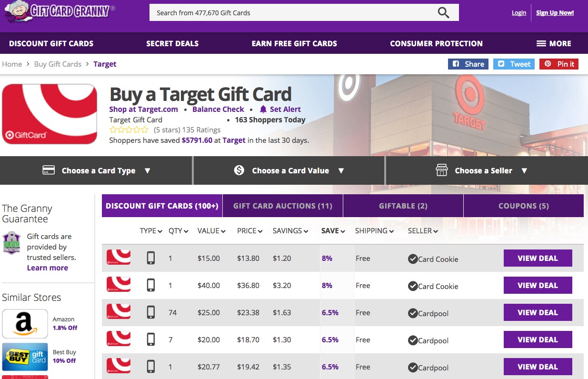Screen dimensions: 588x379
Task: Tweet this page on Twitter
Action: [514, 64]
